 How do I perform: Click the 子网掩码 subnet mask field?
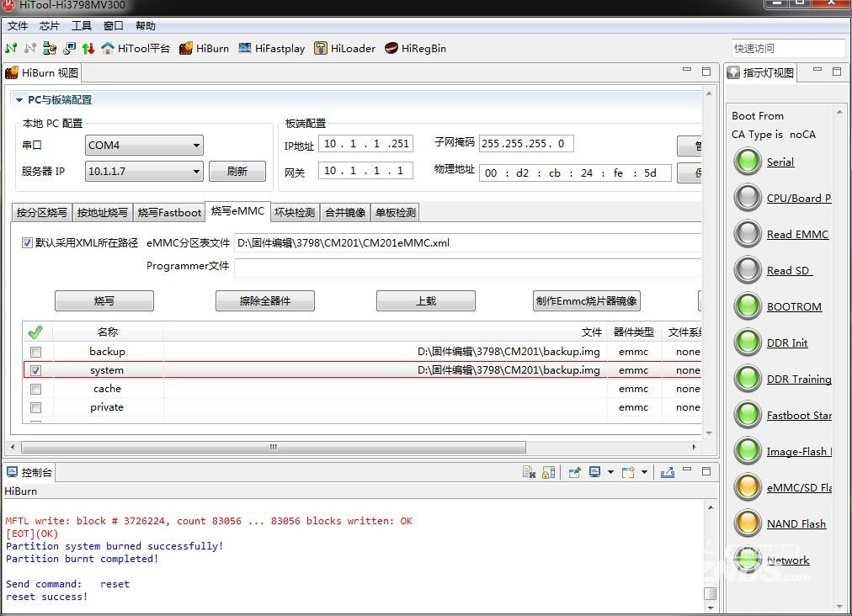(526, 143)
